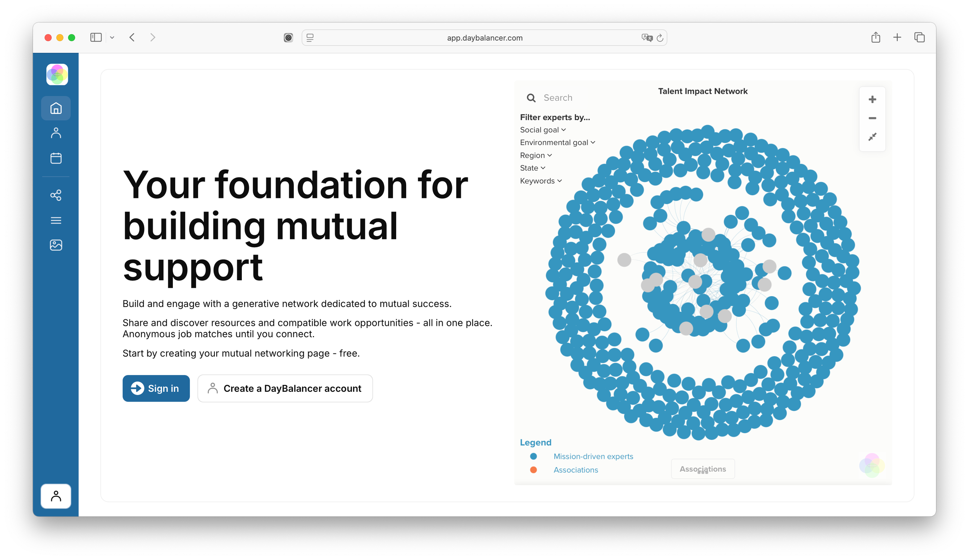Open the Region filter dropdown
Image resolution: width=969 pixels, height=560 pixels.
click(536, 155)
